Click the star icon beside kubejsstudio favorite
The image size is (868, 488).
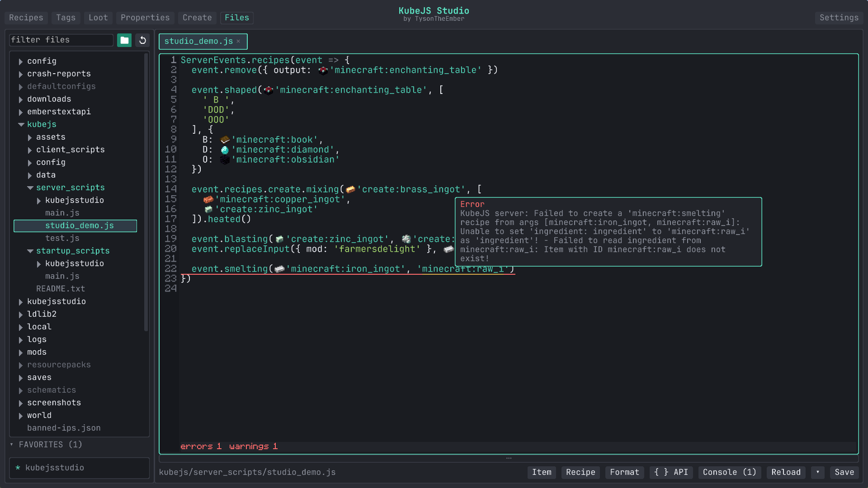point(18,468)
